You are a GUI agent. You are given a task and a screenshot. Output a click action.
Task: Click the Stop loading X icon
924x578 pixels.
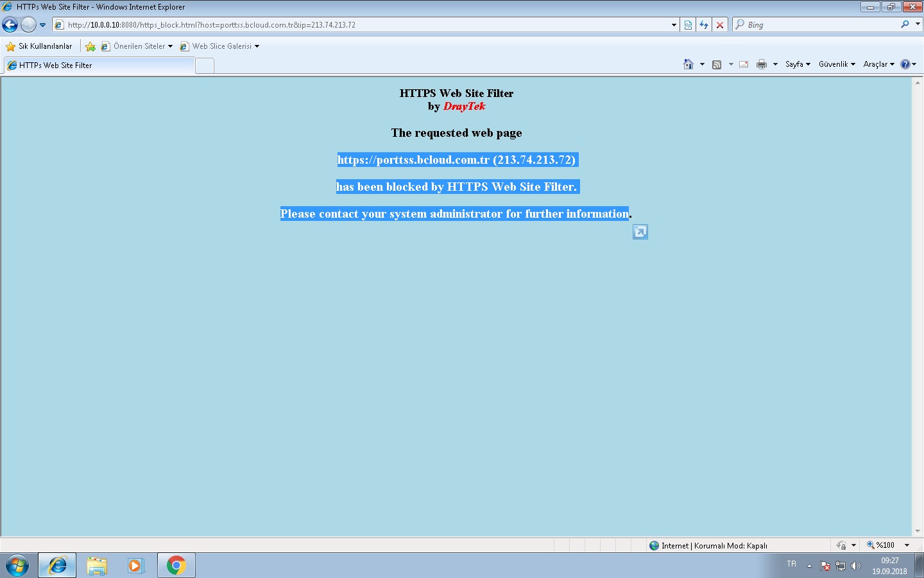tap(720, 25)
